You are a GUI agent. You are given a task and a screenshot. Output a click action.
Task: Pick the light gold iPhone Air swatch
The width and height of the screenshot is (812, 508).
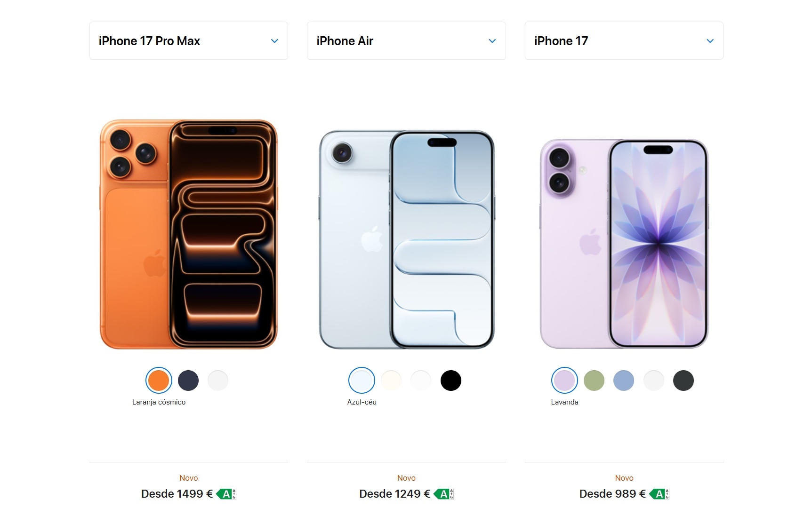pos(391,381)
